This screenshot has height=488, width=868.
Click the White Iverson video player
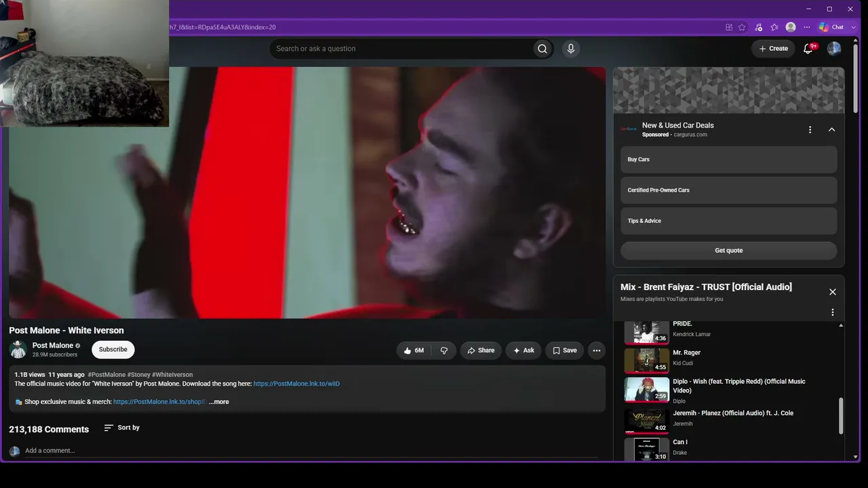click(307, 192)
